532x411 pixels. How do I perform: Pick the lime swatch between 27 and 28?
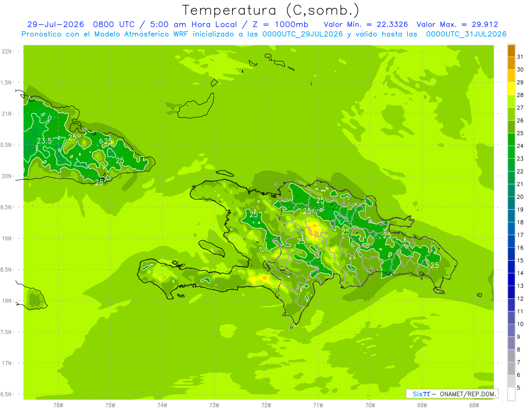click(511, 101)
